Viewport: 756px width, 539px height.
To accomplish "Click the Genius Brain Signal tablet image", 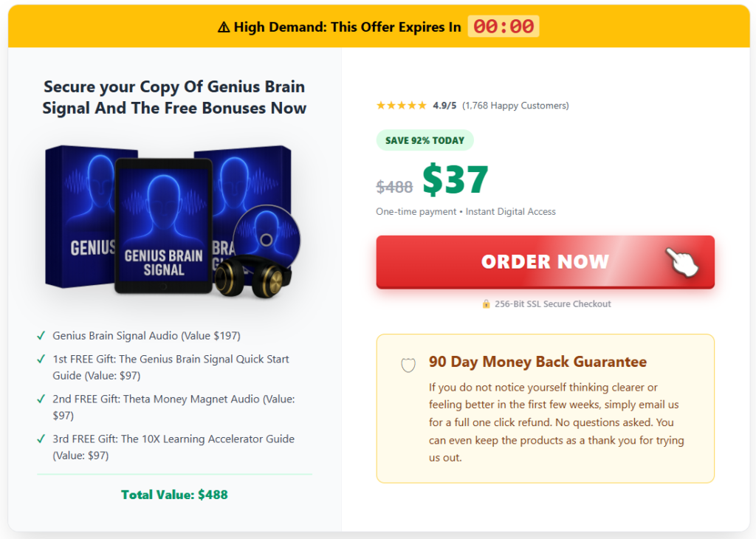I will point(164,225).
